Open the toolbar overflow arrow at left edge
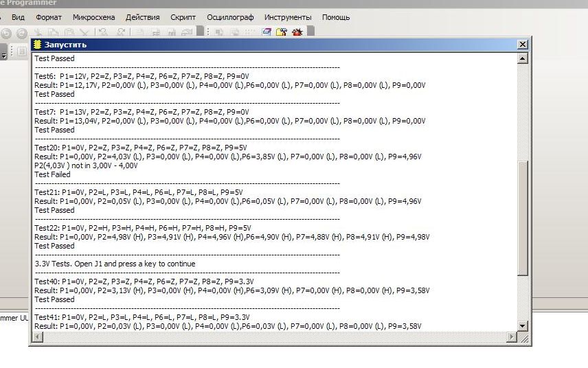Image resolution: width=588 pixels, height=368 pixels. [3, 56]
